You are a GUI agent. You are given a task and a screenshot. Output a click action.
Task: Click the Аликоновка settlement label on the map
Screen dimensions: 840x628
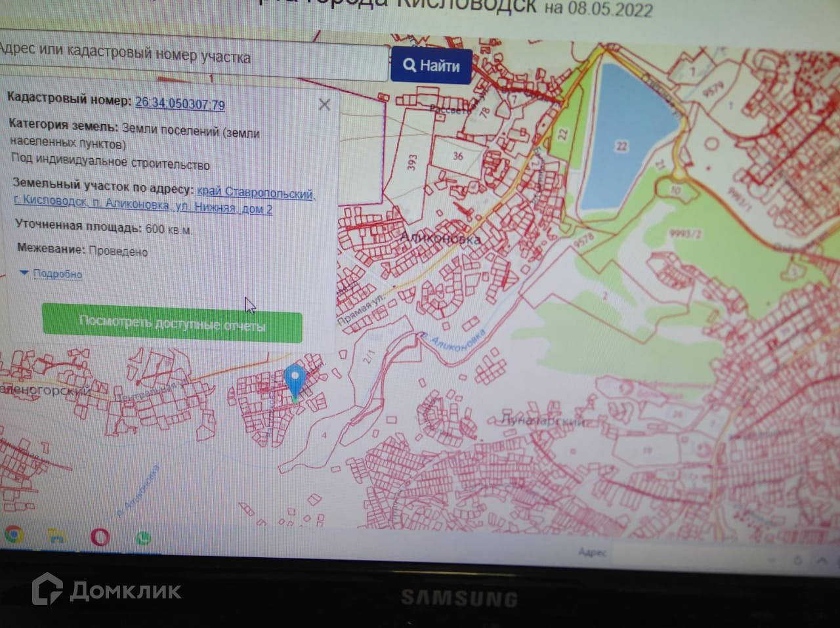[440, 238]
